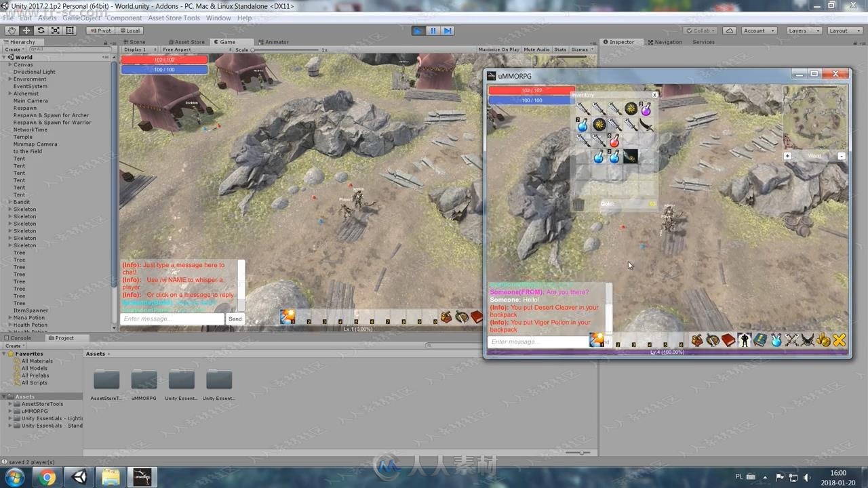Close the Inventory panel

pos(654,95)
